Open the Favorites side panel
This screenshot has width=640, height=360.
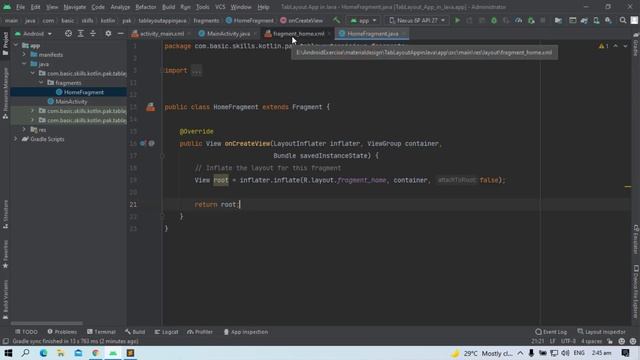(5, 254)
